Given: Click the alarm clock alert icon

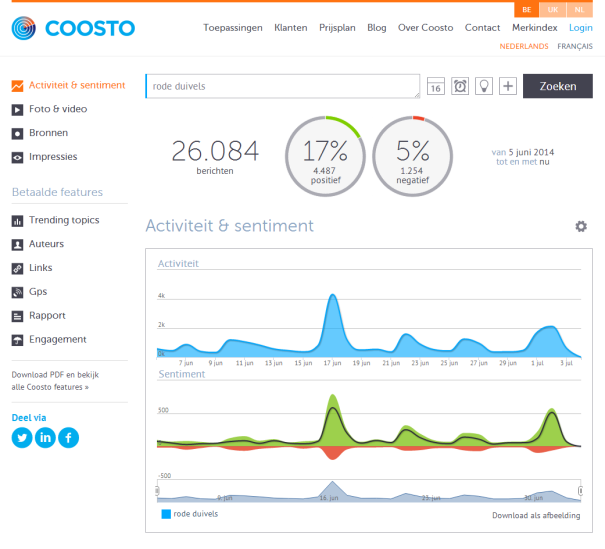Looking at the screenshot, I should pos(460,86).
